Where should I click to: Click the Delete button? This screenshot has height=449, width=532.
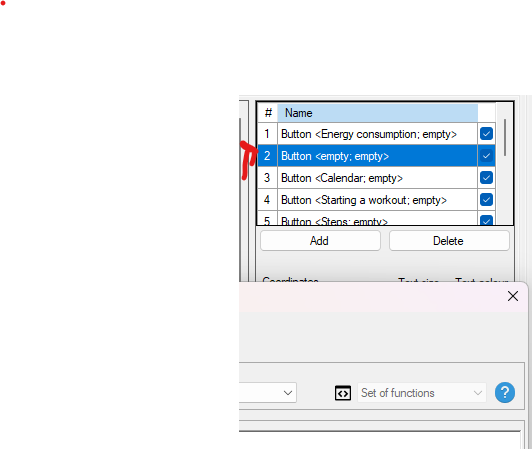449,241
